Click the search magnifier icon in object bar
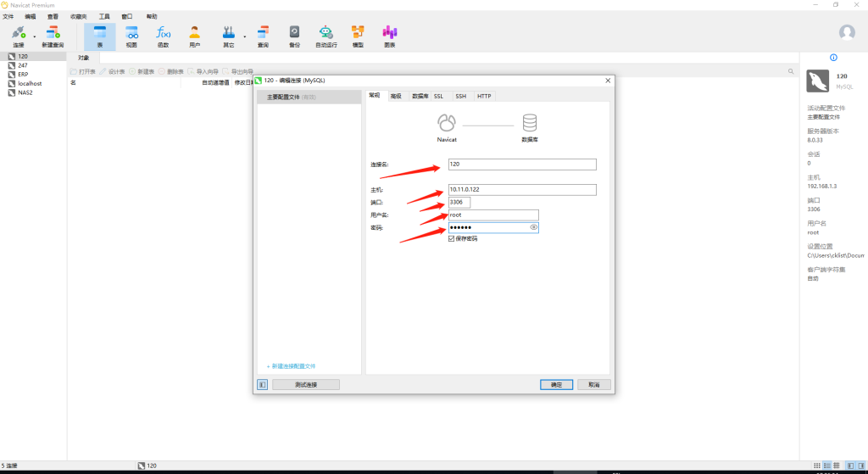 click(x=791, y=71)
